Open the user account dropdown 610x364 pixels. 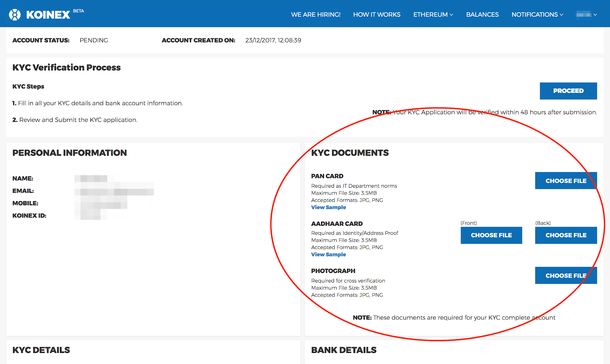coord(586,14)
